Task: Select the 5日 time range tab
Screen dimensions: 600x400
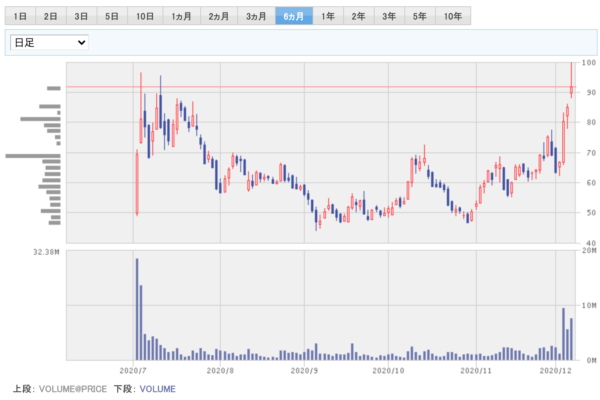Action: click(112, 16)
